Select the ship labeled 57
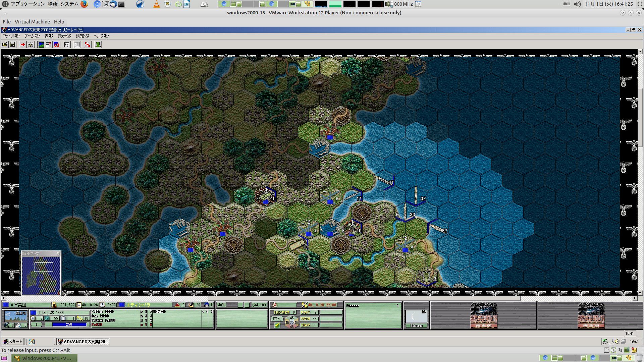Image resolution: width=644 pixels, height=362 pixels. click(x=437, y=228)
